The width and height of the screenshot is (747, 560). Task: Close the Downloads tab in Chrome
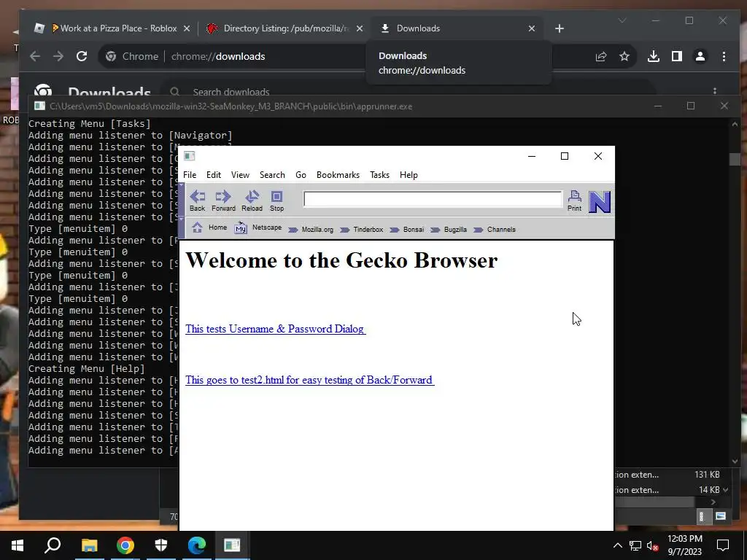coord(532,28)
